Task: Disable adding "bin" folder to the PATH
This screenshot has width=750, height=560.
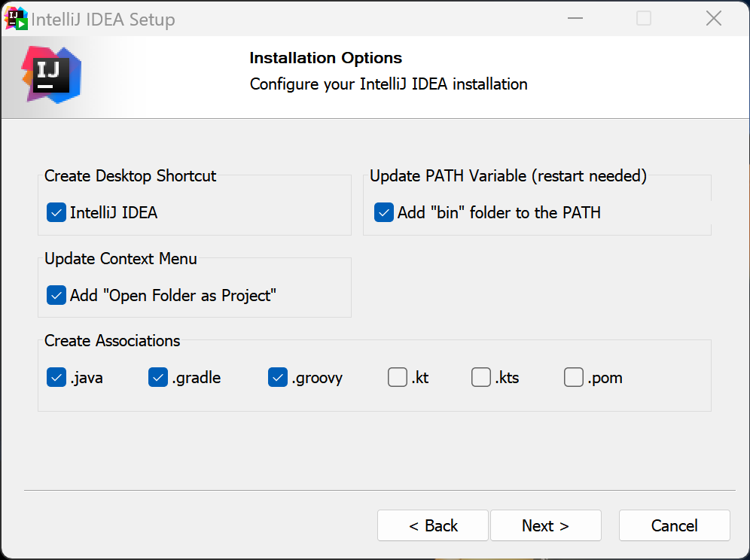Action: click(x=384, y=212)
